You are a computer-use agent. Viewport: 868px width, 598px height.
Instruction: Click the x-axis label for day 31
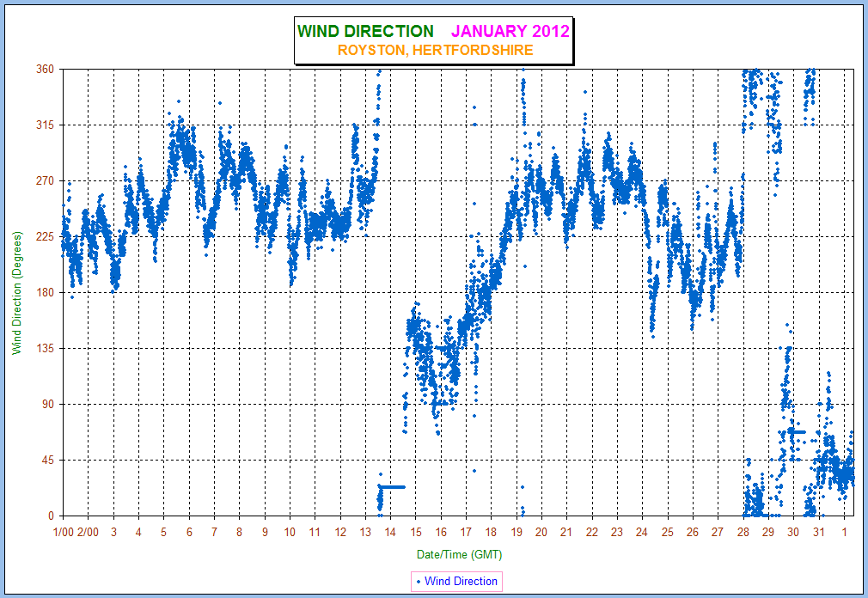pos(819,532)
